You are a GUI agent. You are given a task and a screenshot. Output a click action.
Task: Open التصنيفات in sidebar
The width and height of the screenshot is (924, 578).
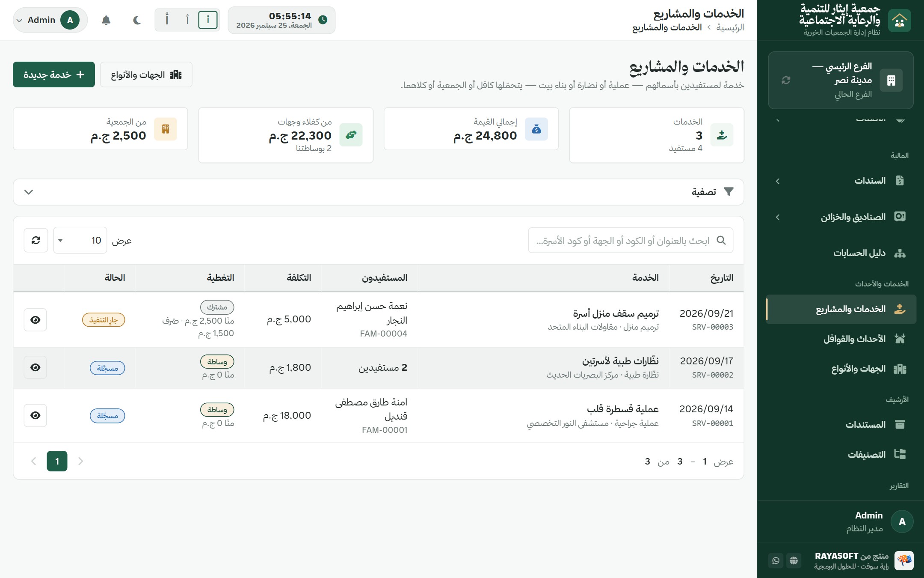(x=841, y=454)
